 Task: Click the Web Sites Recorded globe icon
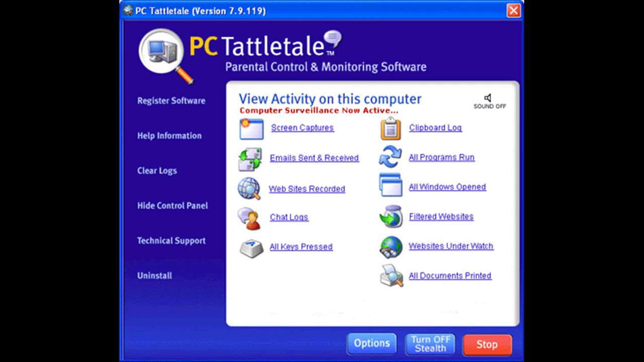pyautogui.click(x=249, y=189)
